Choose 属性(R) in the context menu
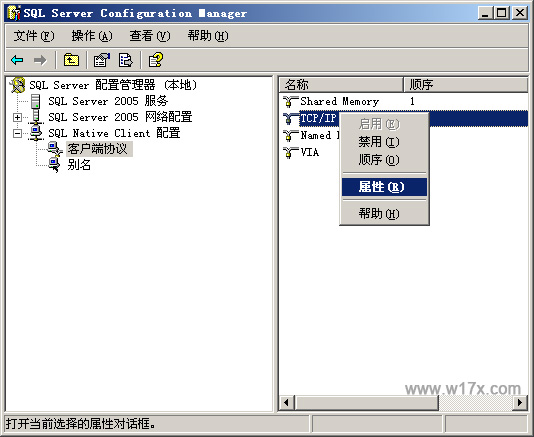 [384, 187]
